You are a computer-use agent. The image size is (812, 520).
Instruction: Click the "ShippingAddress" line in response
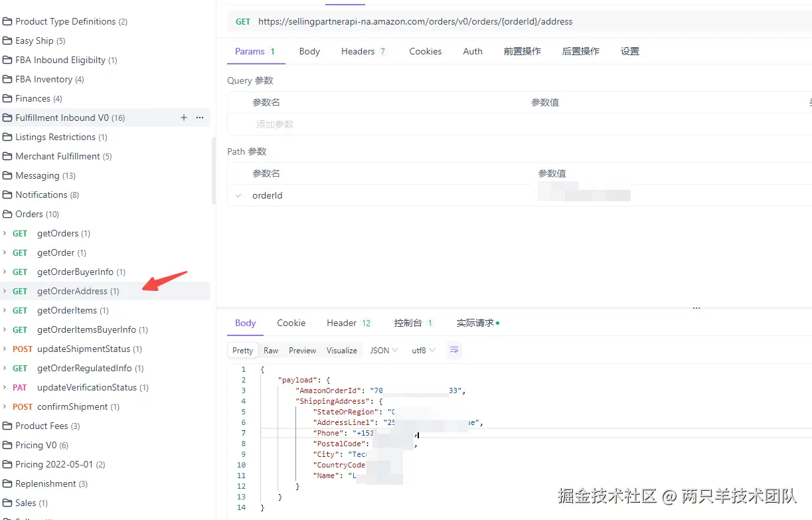pyautogui.click(x=340, y=401)
